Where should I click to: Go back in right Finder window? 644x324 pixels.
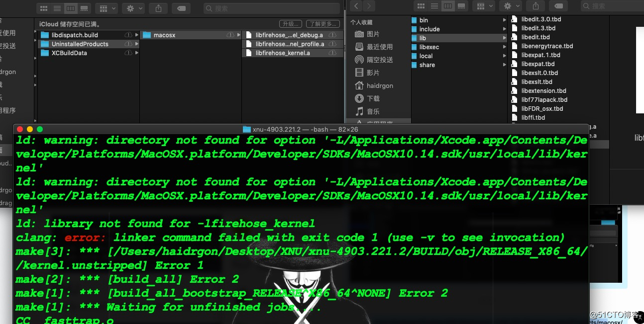356,6
